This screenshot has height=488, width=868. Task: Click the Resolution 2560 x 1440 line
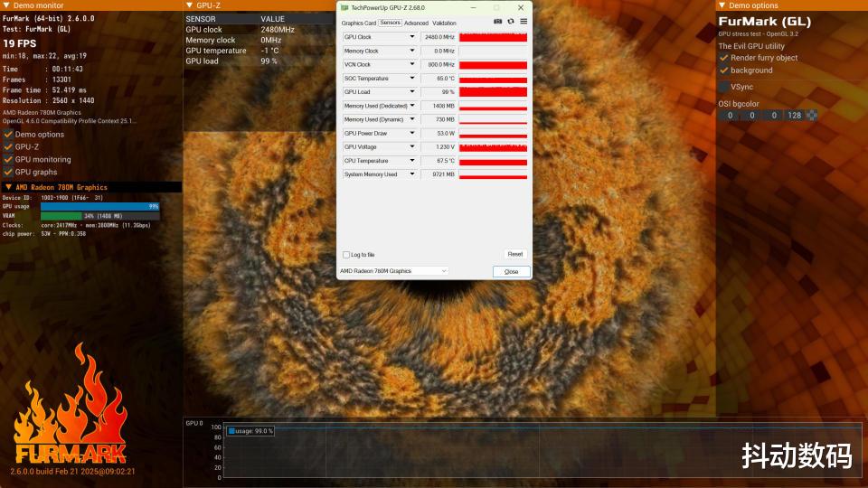(48, 100)
